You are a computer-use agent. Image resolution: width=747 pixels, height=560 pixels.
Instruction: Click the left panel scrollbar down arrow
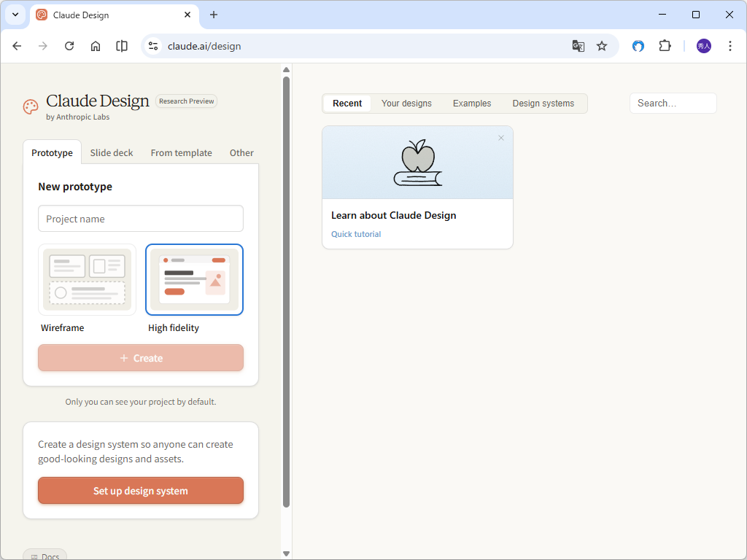click(x=286, y=554)
